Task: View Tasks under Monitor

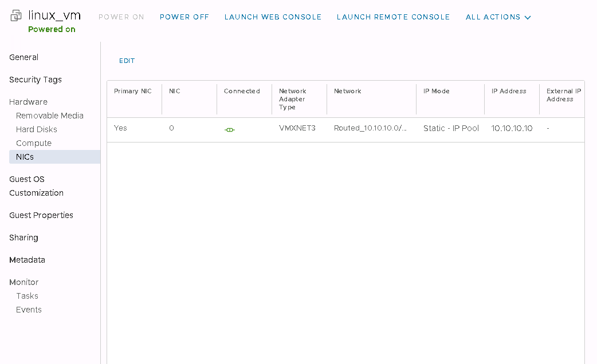Action: (x=27, y=296)
